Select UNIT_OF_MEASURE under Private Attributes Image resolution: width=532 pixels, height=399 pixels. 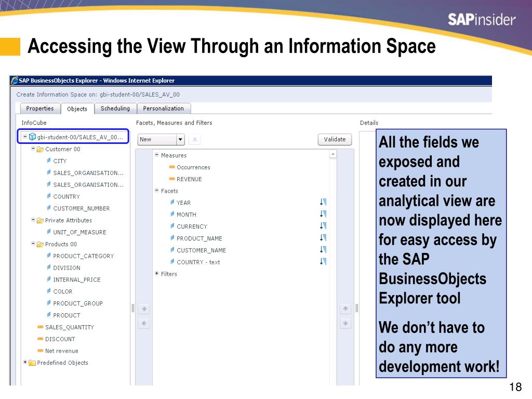point(79,232)
